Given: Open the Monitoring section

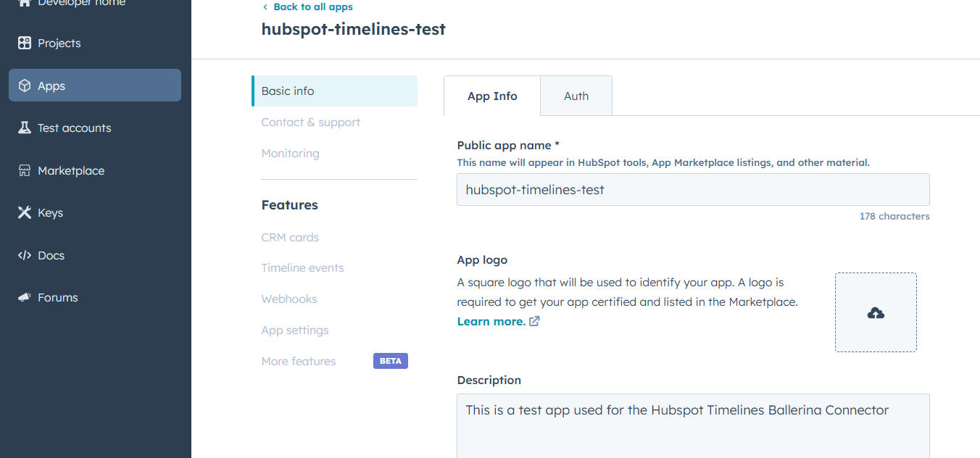Looking at the screenshot, I should pyautogui.click(x=291, y=153).
